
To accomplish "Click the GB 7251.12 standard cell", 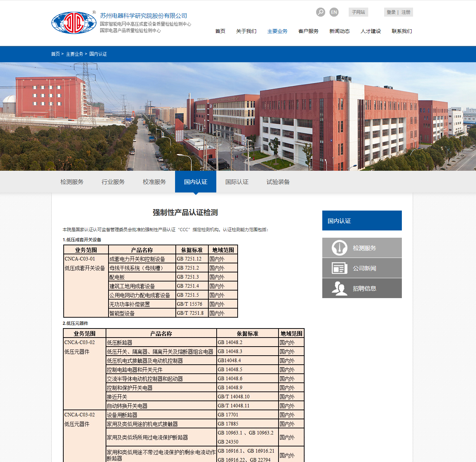I will (192, 259).
